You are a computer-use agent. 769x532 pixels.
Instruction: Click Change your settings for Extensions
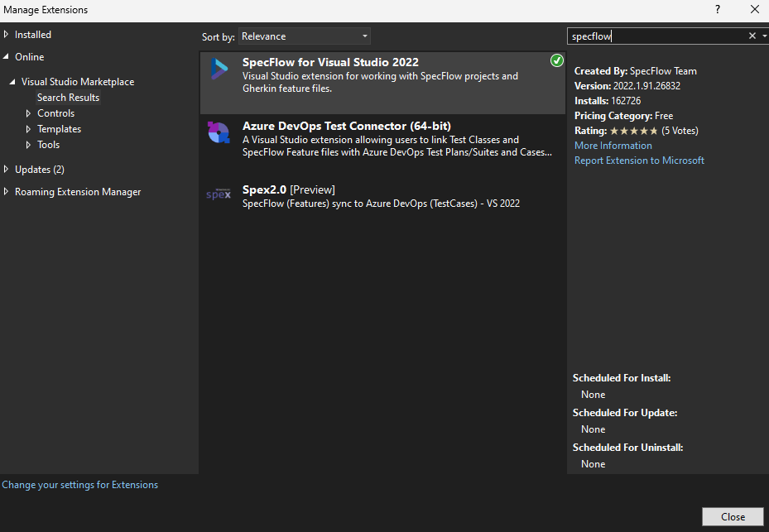click(79, 484)
